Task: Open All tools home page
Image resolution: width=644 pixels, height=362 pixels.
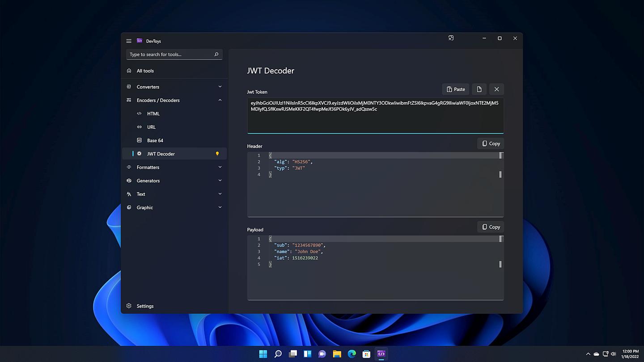Action: pos(174,71)
